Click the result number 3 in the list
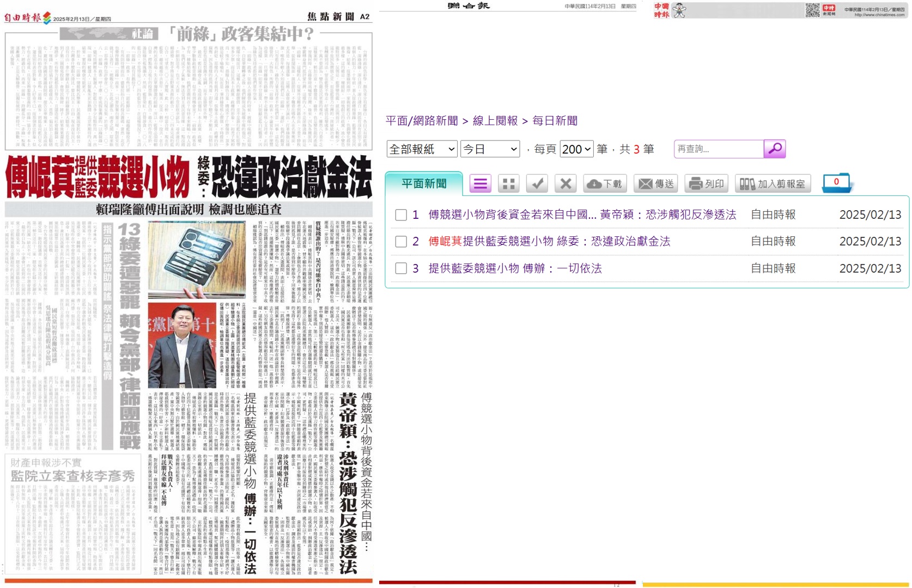This screenshot has height=588, width=912. pos(416,268)
